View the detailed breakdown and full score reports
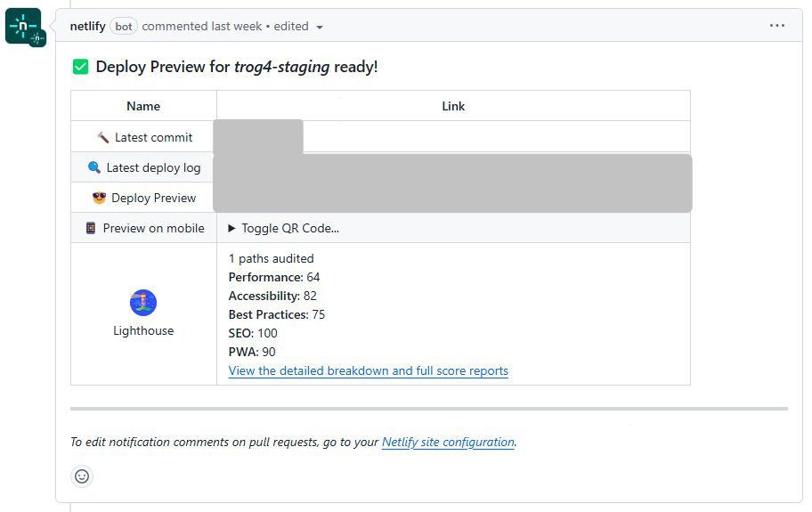The height and width of the screenshot is (512, 812). click(x=368, y=370)
